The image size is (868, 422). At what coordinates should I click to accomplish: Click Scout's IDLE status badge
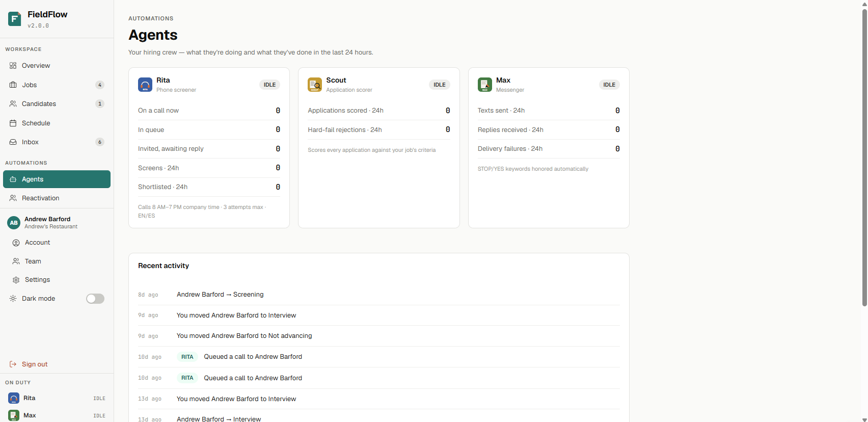tap(440, 85)
